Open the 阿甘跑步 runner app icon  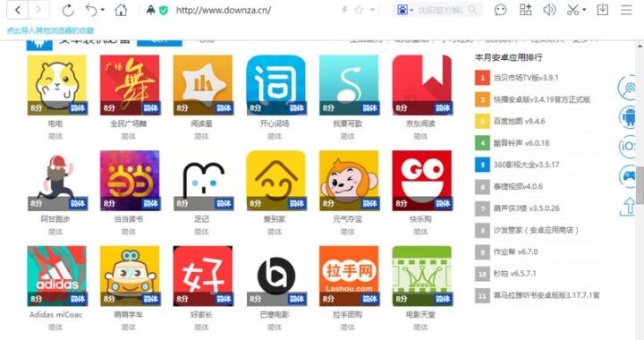click(x=57, y=181)
